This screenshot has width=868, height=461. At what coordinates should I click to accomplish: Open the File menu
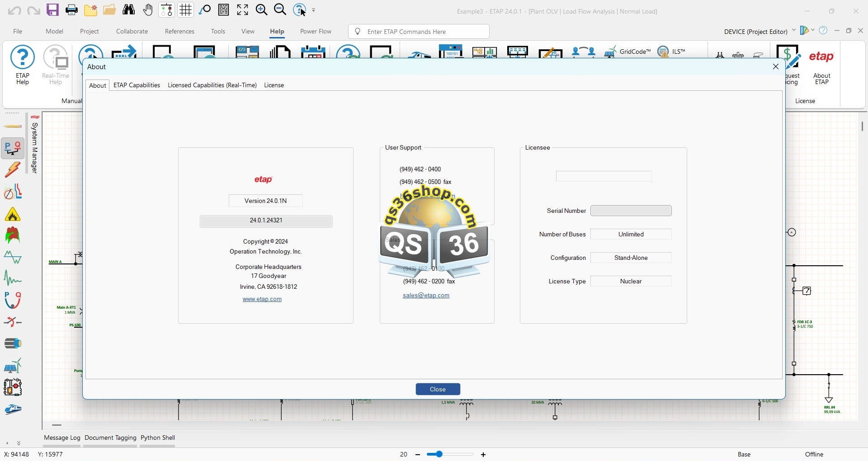click(18, 31)
